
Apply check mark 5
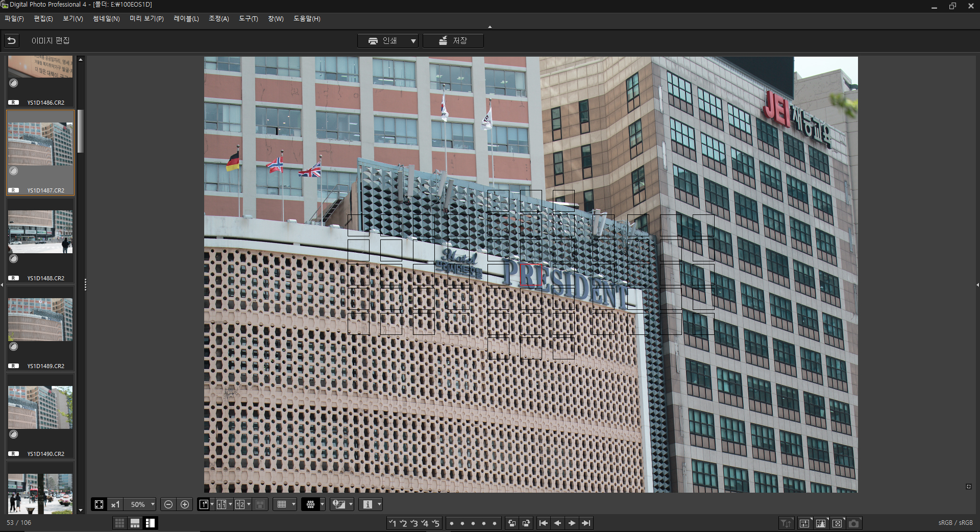coord(435,523)
